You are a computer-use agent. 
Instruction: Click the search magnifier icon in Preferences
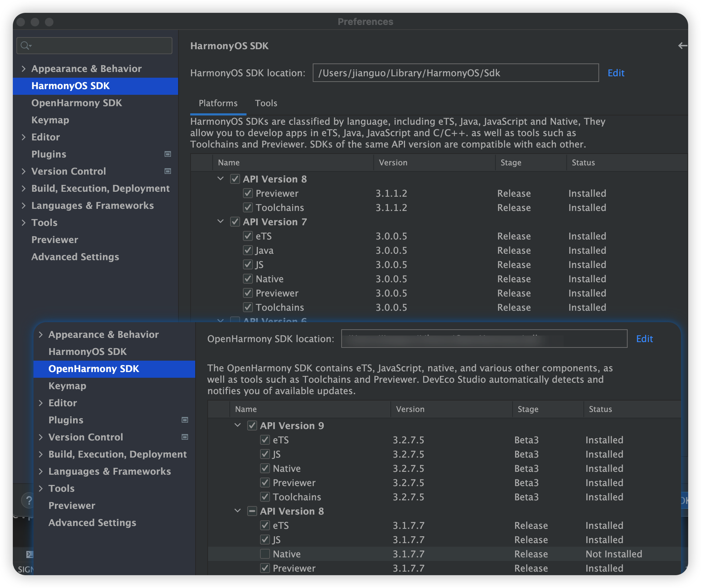tap(26, 46)
